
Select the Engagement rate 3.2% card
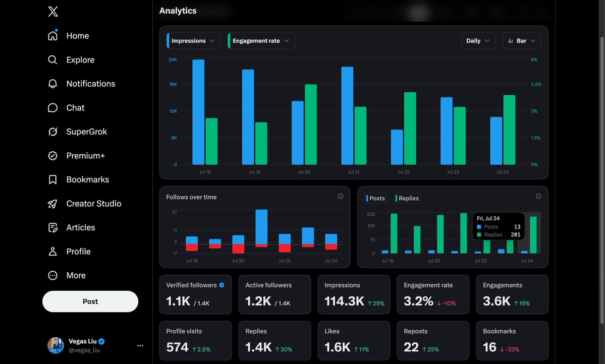coord(433,294)
